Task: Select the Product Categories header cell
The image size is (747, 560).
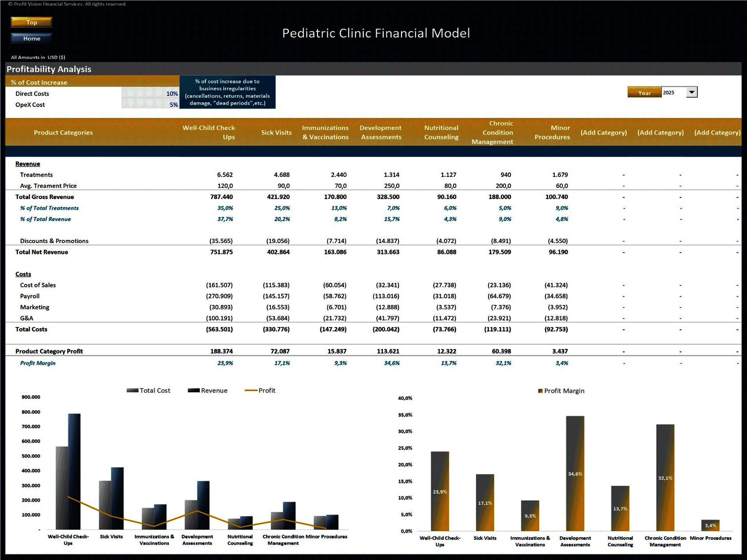Action: pos(63,132)
